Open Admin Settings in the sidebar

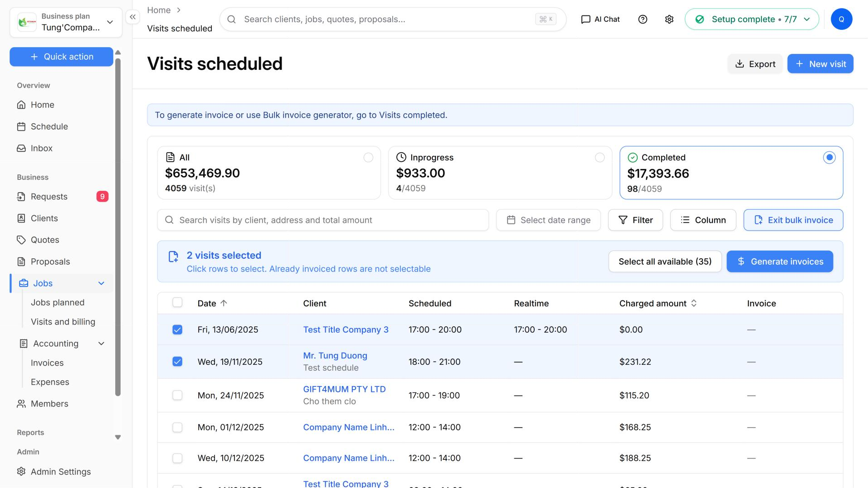pos(60,472)
